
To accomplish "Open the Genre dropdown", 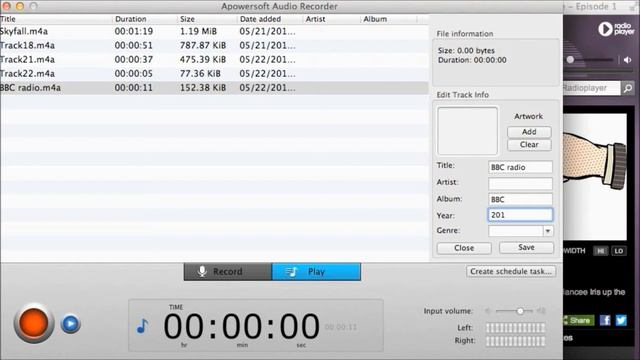I will coord(548,231).
